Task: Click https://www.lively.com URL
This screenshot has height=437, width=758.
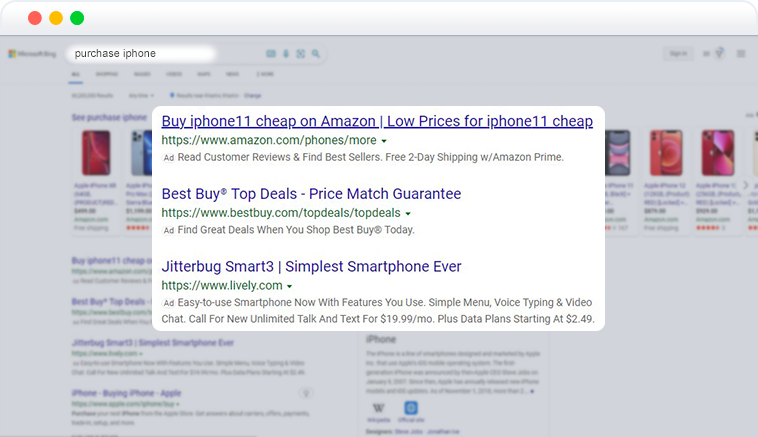Action: (222, 285)
